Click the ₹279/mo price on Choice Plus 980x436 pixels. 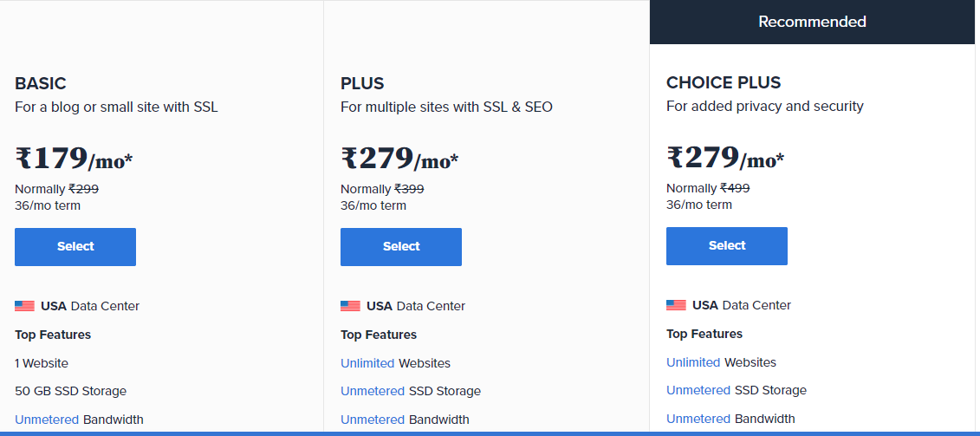[x=725, y=159]
